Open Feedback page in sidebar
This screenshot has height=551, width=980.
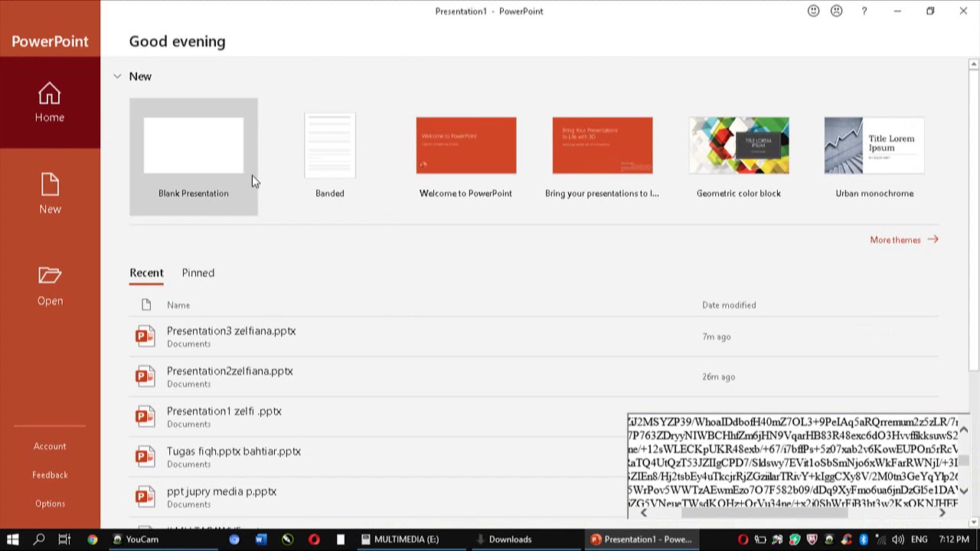(50, 474)
